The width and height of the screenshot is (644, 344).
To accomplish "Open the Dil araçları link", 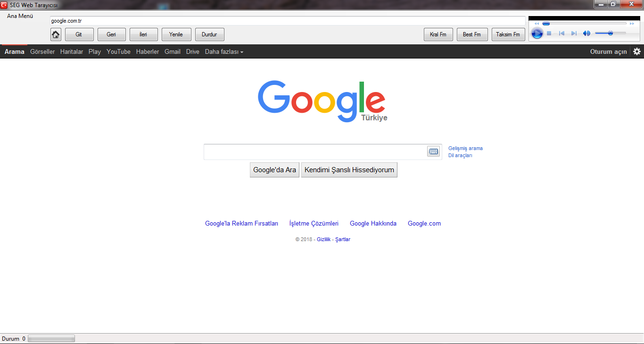I will click(460, 155).
